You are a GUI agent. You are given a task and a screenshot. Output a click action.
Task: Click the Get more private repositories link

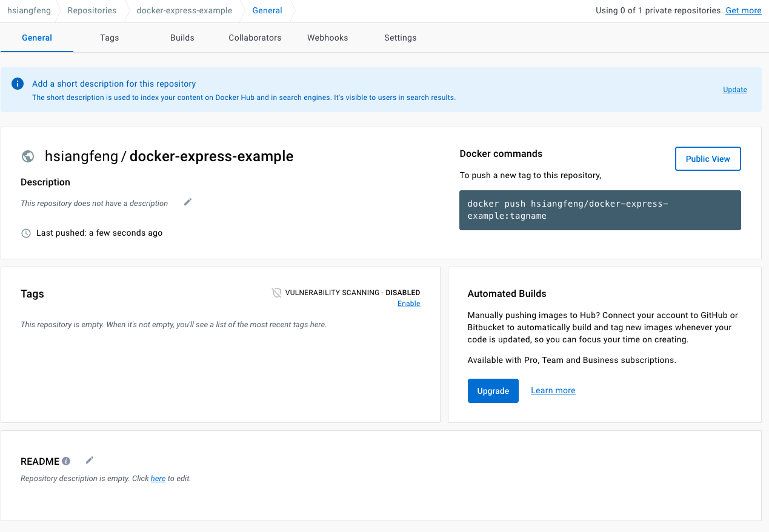[743, 10]
